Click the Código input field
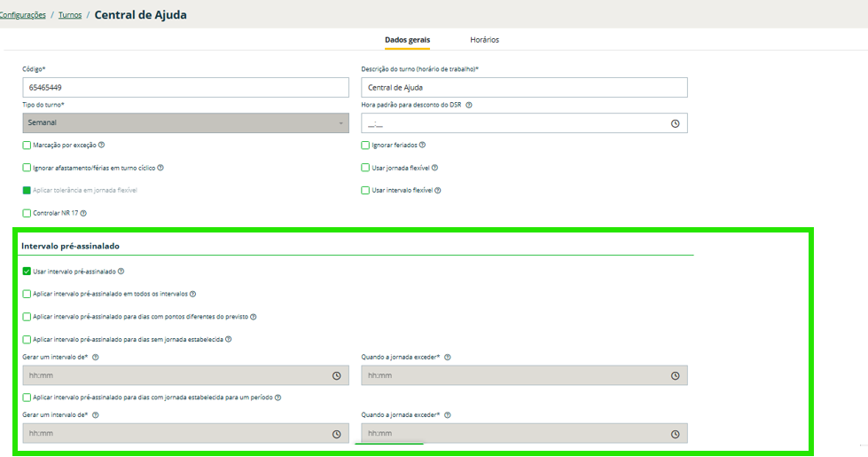 (x=185, y=88)
